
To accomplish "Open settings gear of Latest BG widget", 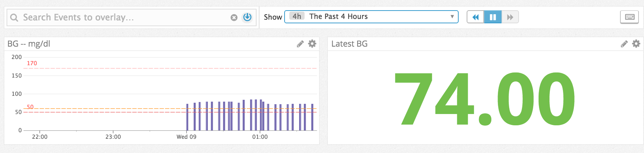I will click(636, 44).
